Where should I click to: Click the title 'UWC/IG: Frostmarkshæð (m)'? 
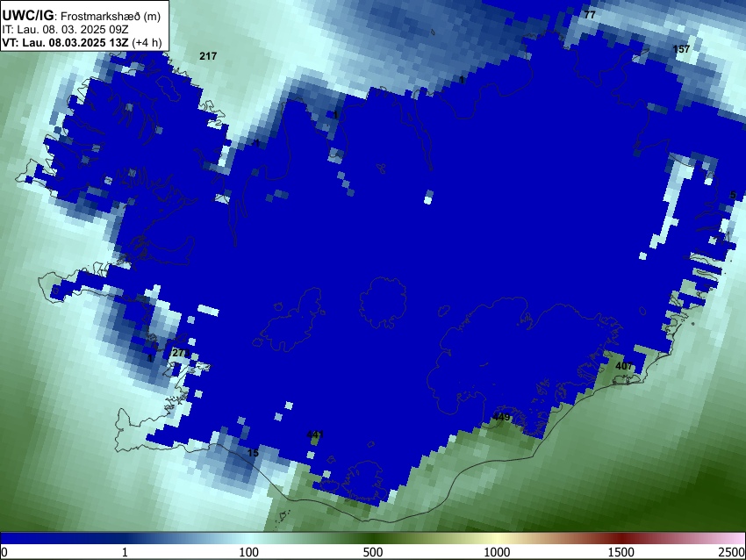(82, 16)
